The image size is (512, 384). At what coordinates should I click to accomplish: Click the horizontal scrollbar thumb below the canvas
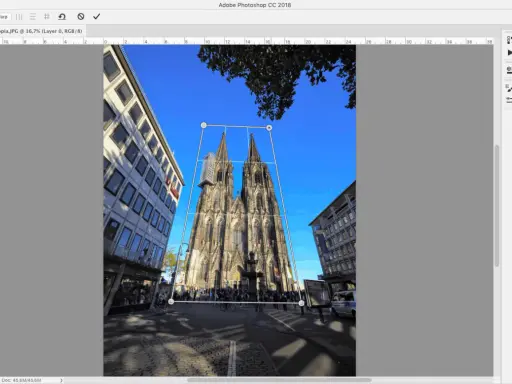279,380
